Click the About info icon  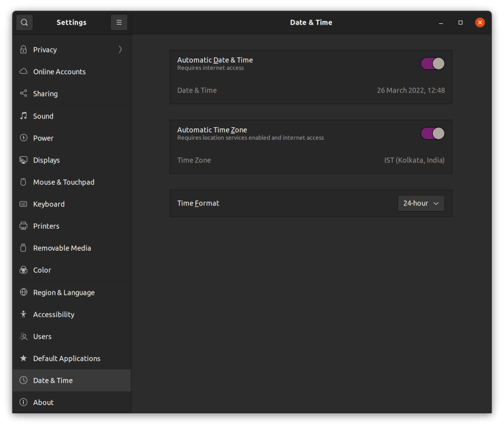[x=23, y=402]
